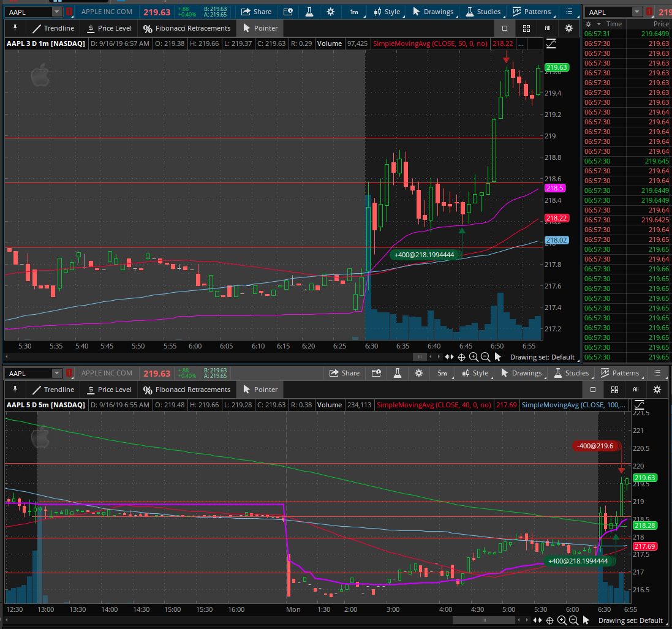Toggle single chart view on bottom chart

pyautogui.click(x=593, y=390)
